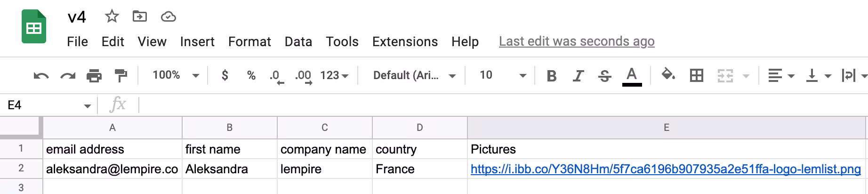The image size is (868, 194).
Task: Toggle italic formatting
Action: click(x=578, y=75)
